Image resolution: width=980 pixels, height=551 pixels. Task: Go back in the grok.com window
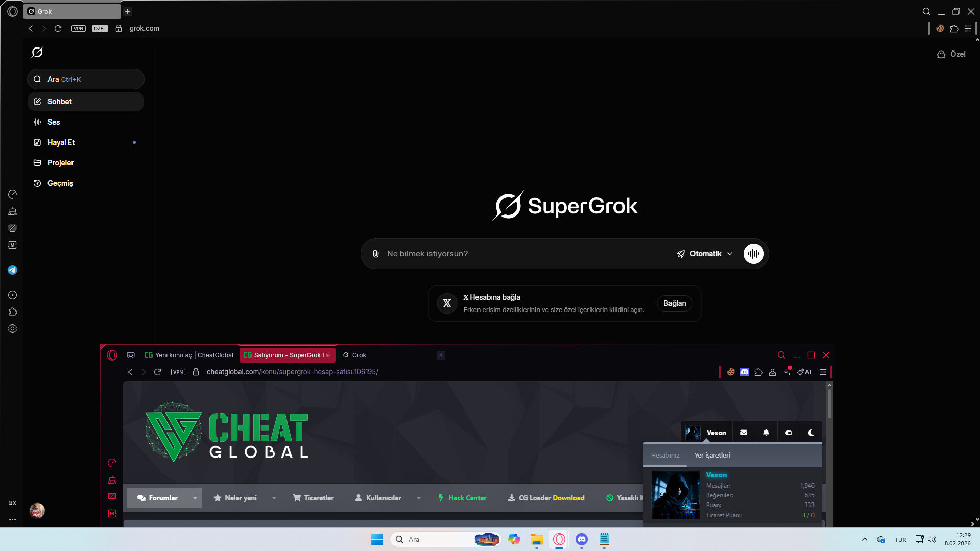(x=31, y=29)
